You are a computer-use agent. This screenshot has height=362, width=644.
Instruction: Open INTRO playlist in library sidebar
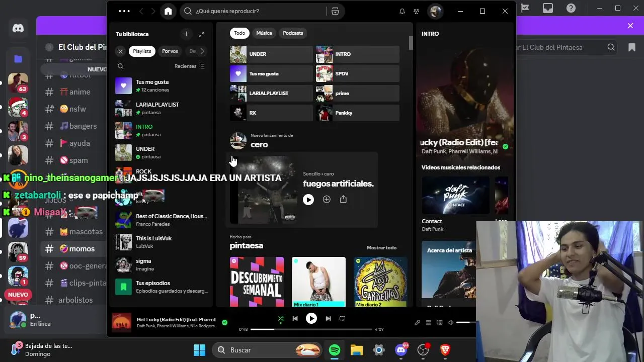coord(162,130)
